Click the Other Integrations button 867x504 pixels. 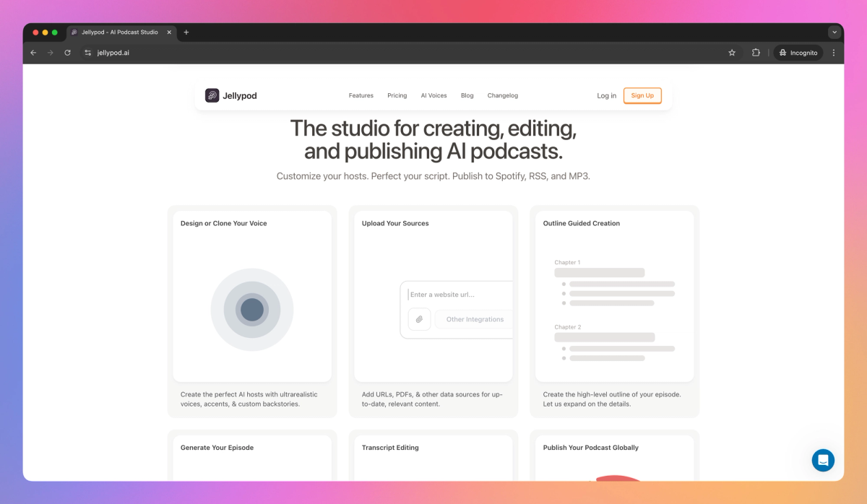(475, 319)
